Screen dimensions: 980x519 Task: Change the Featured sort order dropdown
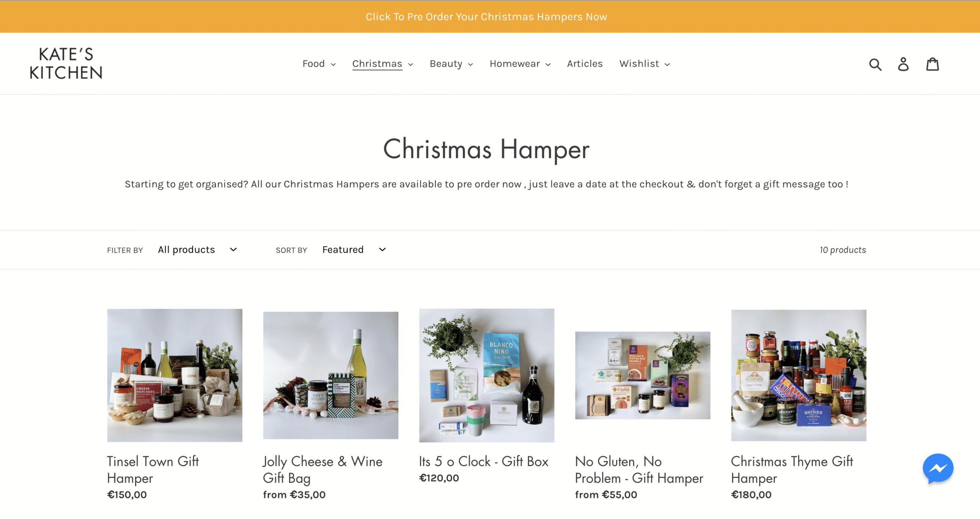(354, 250)
